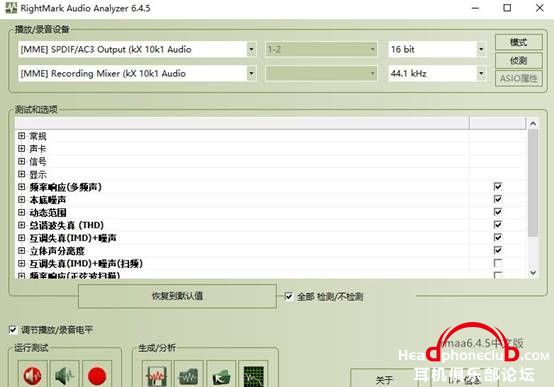Toggle the 调节播放/录音电平 checkbox
Image resolution: width=554 pixels, height=387 pixels.
[13, 330]
